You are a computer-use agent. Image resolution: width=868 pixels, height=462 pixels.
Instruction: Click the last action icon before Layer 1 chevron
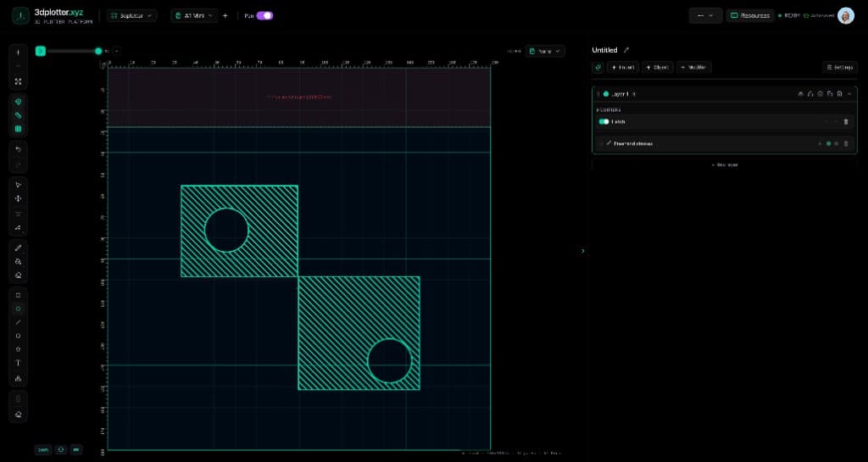840,94
